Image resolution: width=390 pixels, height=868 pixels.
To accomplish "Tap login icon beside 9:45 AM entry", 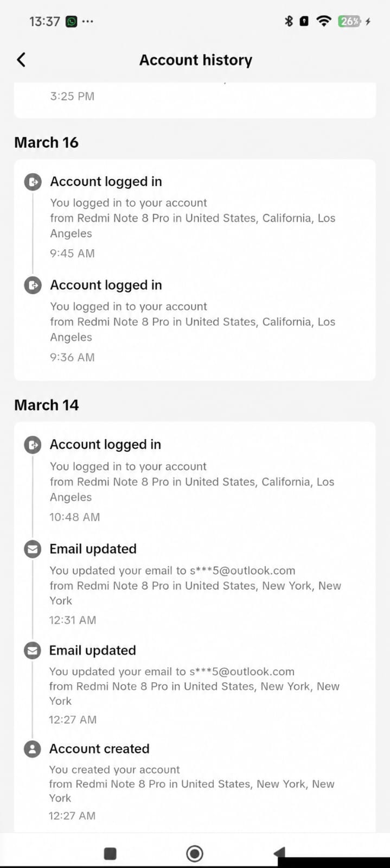I will tap(33, 181).
